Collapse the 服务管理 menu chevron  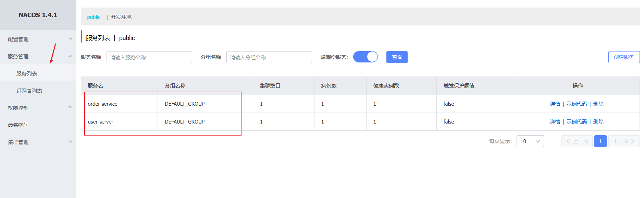pyautogui.click(x=71, y=56)
